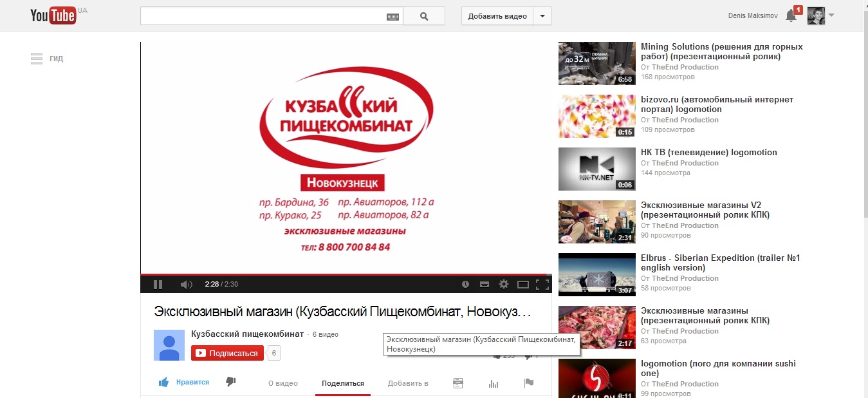Seek in the red video progress bar
Viewport: 868px width, 398px height.
coord(346,275)
